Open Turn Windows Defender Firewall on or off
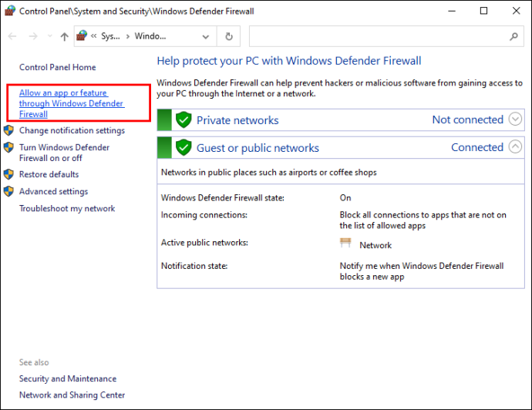 [64, 153]
